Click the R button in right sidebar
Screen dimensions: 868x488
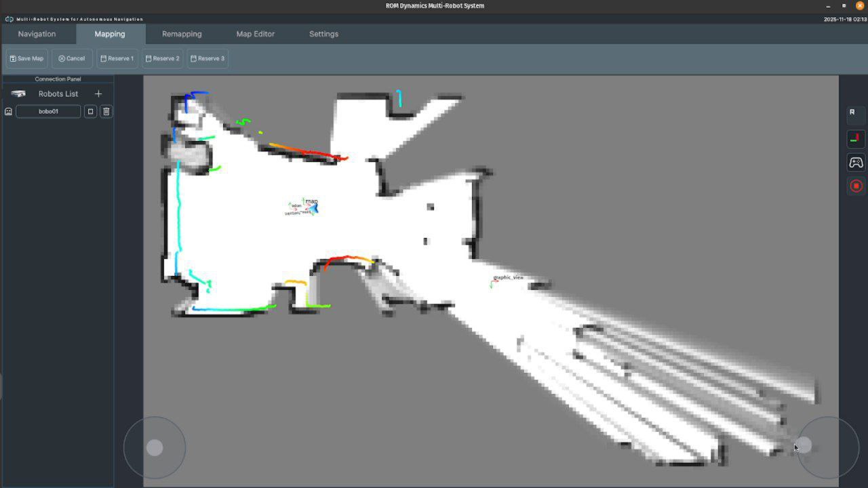852,113
